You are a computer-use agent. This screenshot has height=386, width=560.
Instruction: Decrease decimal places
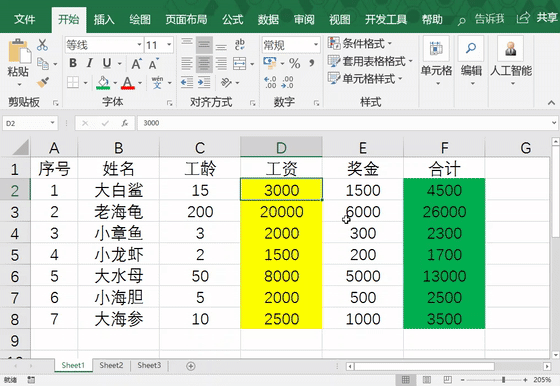pyautogui.click(x=288, y=82)
